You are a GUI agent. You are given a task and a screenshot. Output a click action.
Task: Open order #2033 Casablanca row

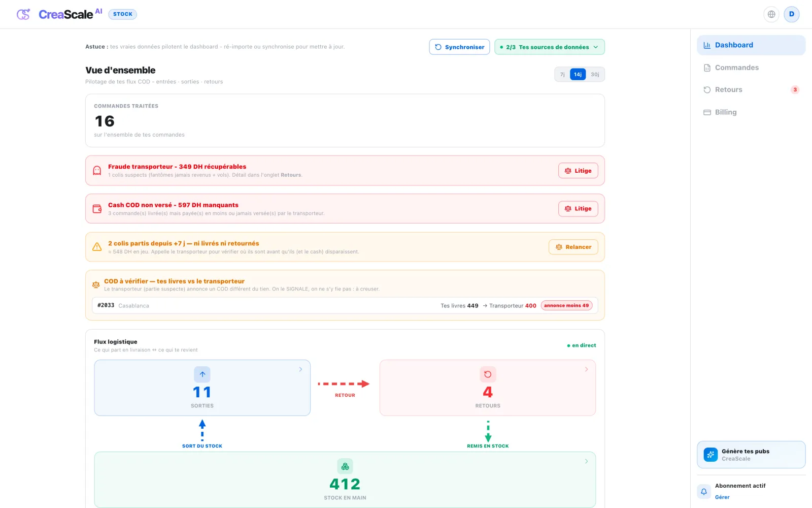tap(345, 305)
